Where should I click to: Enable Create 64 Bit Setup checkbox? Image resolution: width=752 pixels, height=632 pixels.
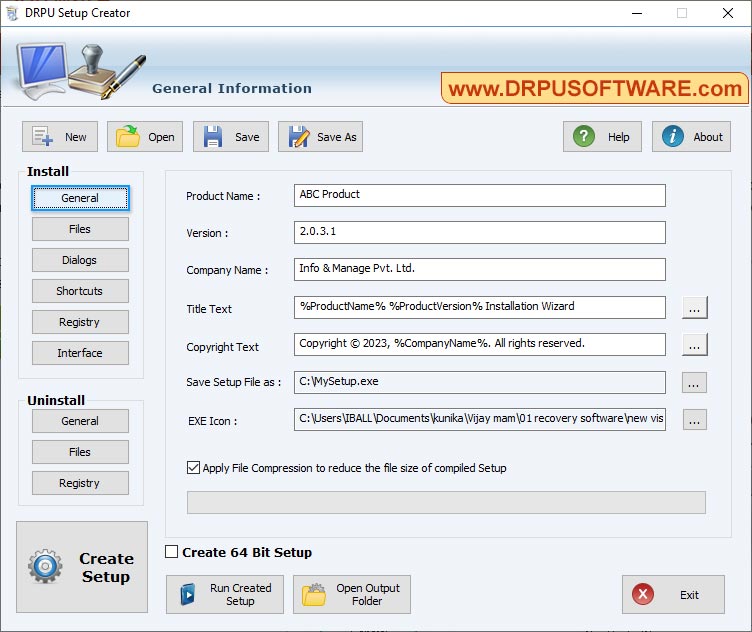pos(171,551)
